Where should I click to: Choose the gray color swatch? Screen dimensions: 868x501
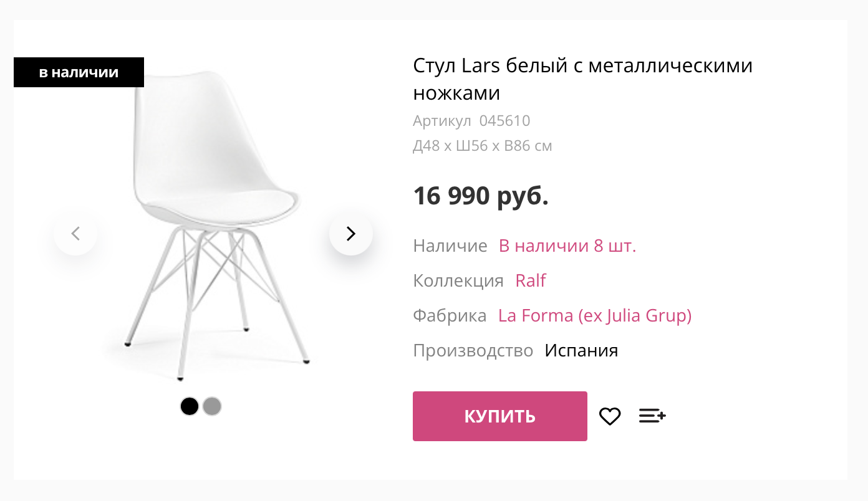212,406
